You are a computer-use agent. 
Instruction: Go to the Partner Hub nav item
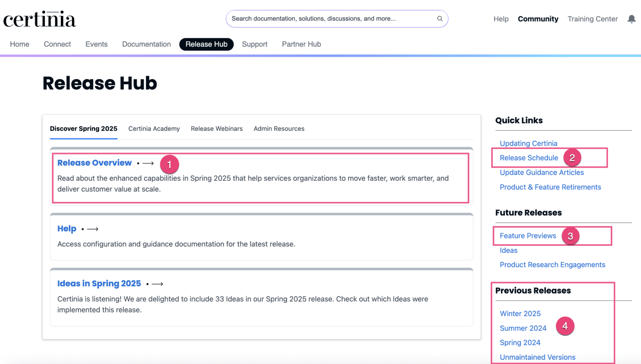[x=301, y=44]
